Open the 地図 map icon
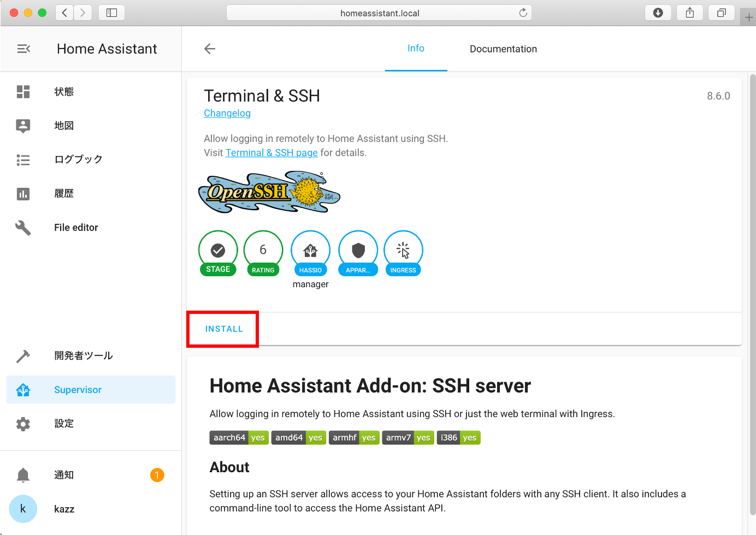Image resolution: width=756 pixels, height=535 pixels. pos(23,126)
